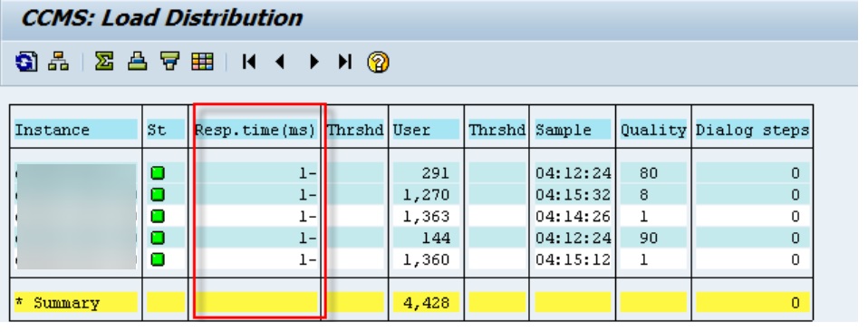Go to last page arrow icon
Image resolution: width=868 pixels, height=332 pixels.
tap(345, 62)
